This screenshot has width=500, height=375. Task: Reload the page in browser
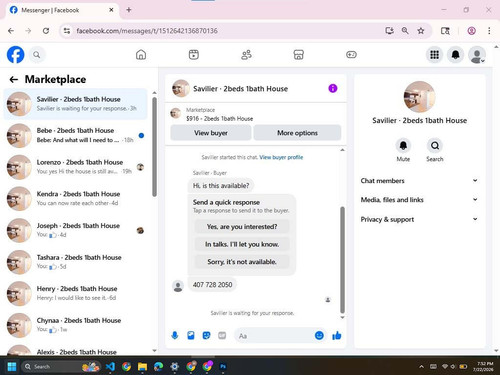[46, 31]
